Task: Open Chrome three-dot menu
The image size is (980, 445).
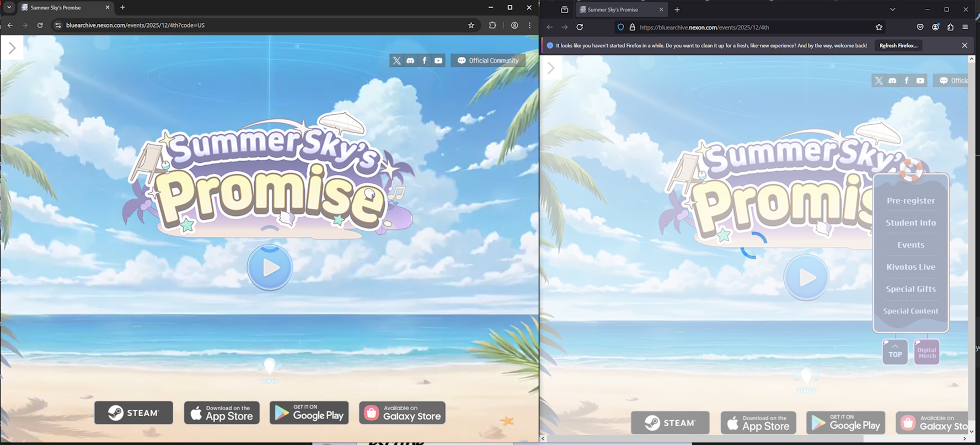Action: point(530,25)
